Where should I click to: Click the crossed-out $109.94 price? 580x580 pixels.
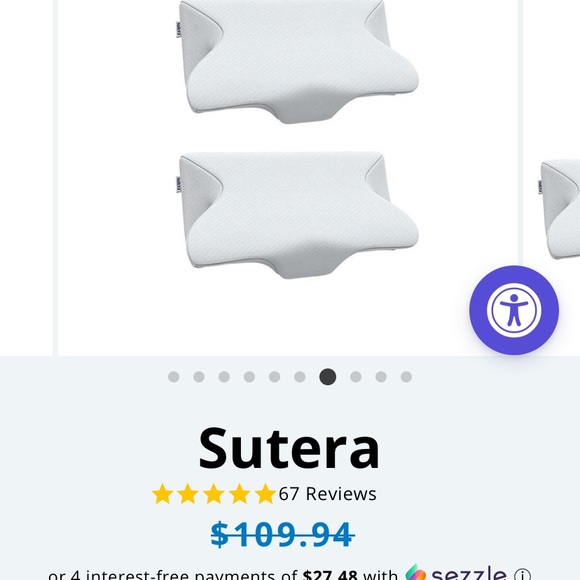[x=282, y=534]
